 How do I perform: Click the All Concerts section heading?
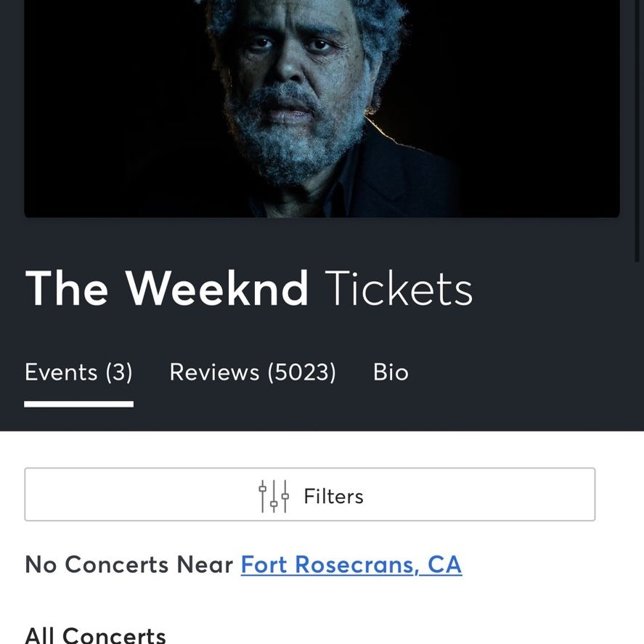click(x=95, y=635)
